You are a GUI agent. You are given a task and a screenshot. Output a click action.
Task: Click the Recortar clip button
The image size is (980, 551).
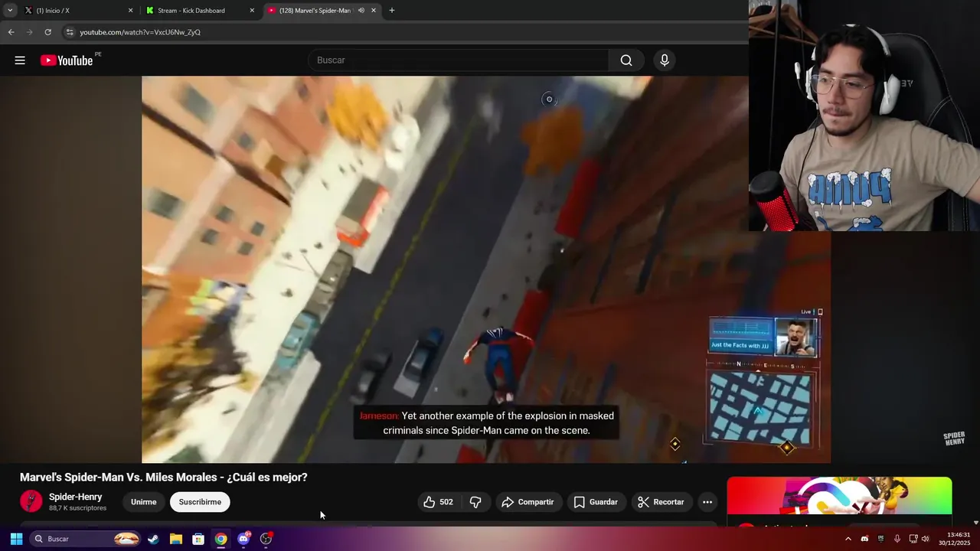point(661,502)
